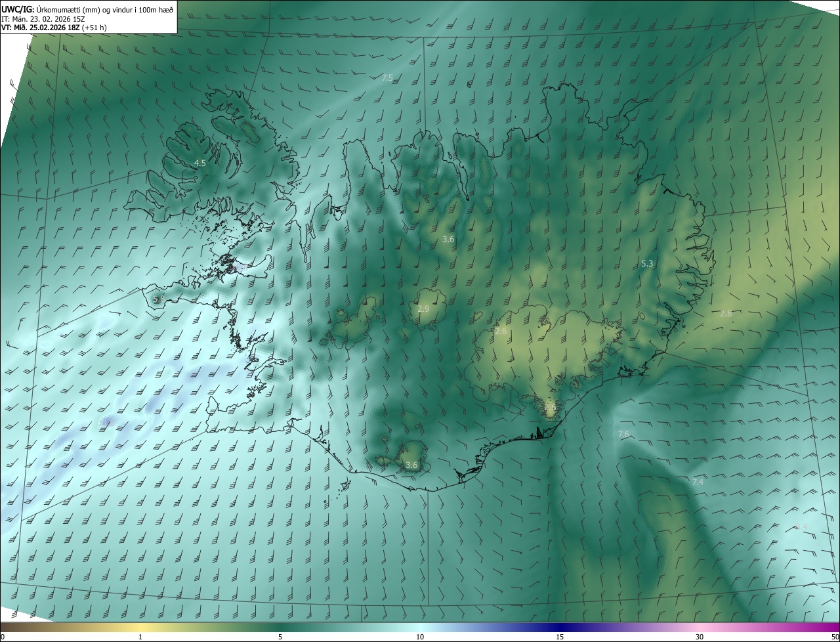This screenshot has width=840, height=642.
Task: Click the "VT: Mið. 25.02.2026 18Z" valid time
Action: click(x=41, y=28)
